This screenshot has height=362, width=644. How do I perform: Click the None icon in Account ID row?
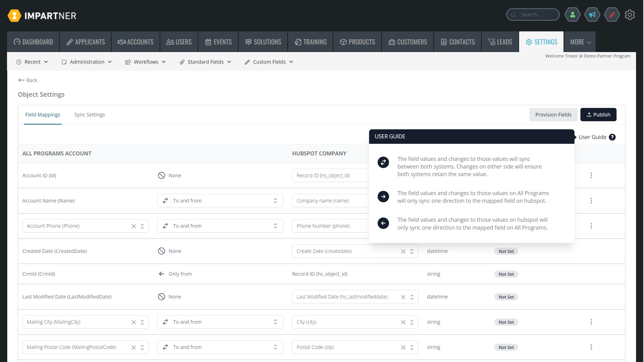161,175
